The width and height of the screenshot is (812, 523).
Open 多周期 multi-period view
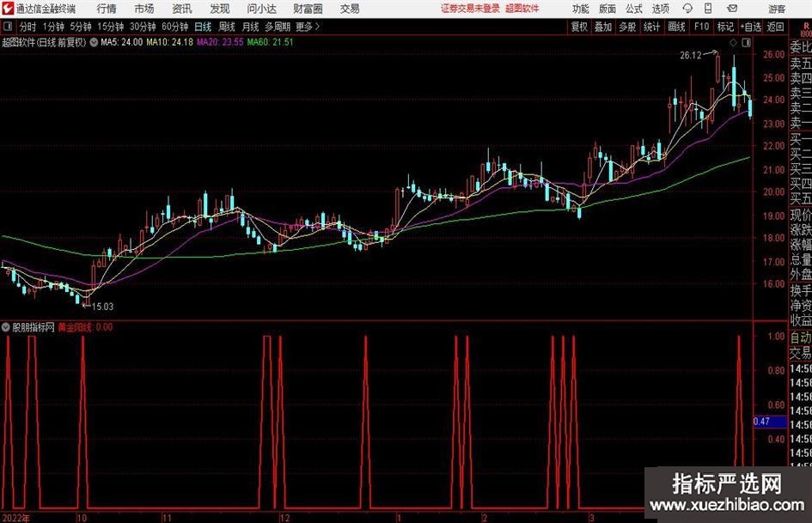278,27
